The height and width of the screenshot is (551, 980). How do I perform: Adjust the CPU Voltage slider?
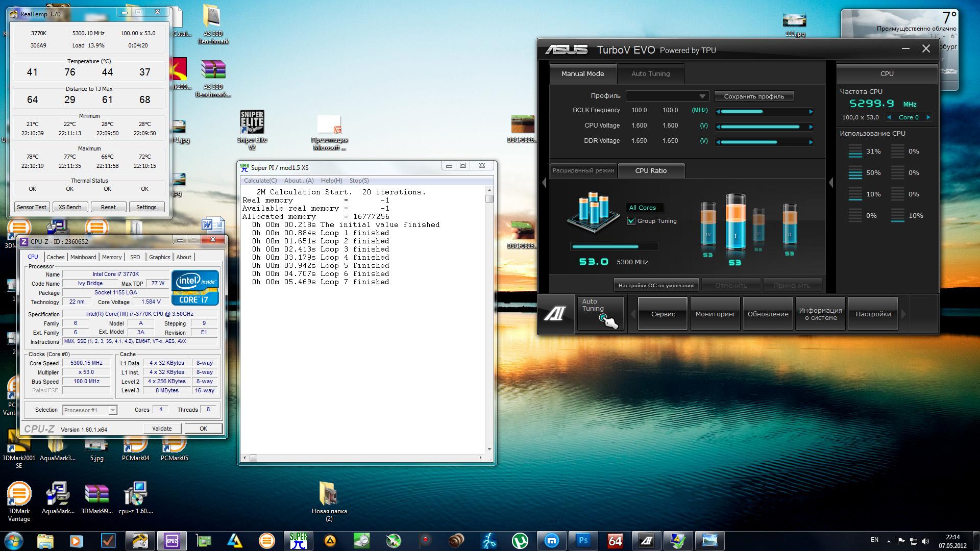click(764, 127)
